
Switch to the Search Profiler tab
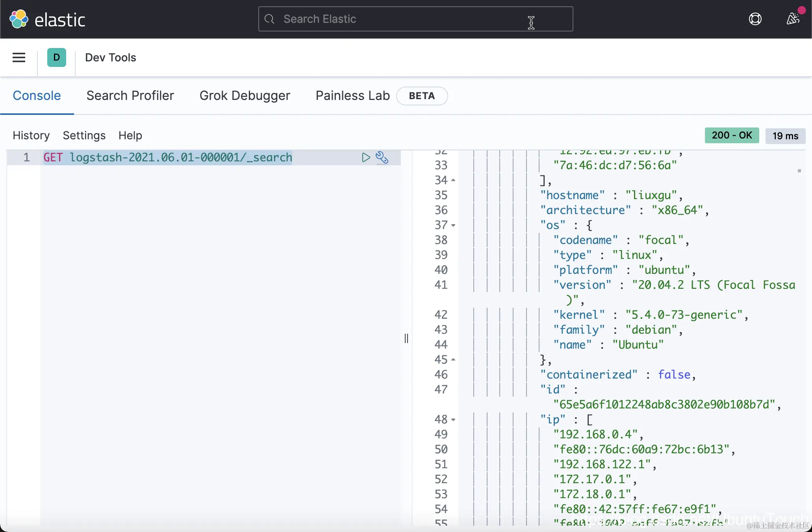tap(130, 96)
